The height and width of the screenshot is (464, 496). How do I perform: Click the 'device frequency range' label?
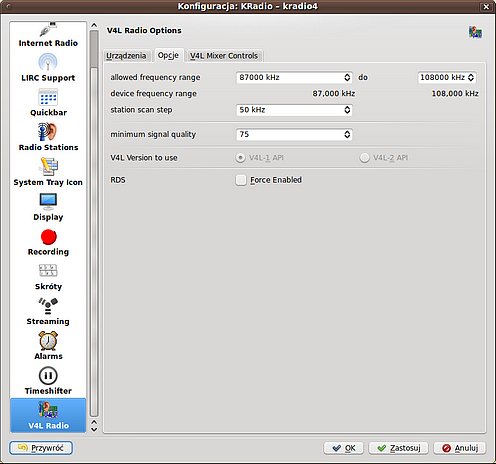pos(154,94)
